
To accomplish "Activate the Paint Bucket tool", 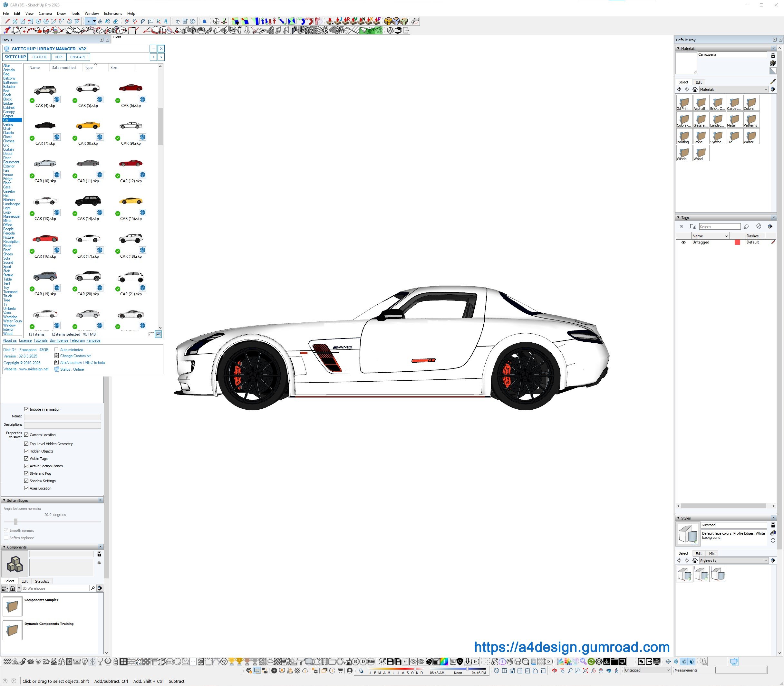I will point(108,22).
